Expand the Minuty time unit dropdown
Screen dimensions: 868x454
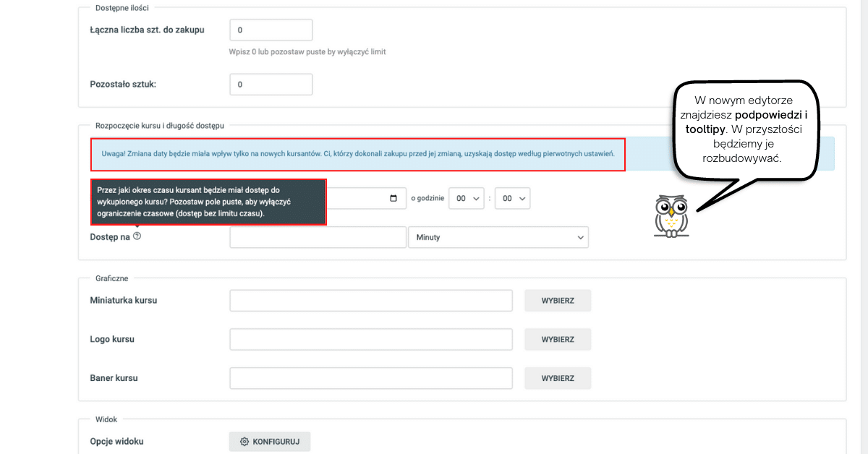click(498, 237)
